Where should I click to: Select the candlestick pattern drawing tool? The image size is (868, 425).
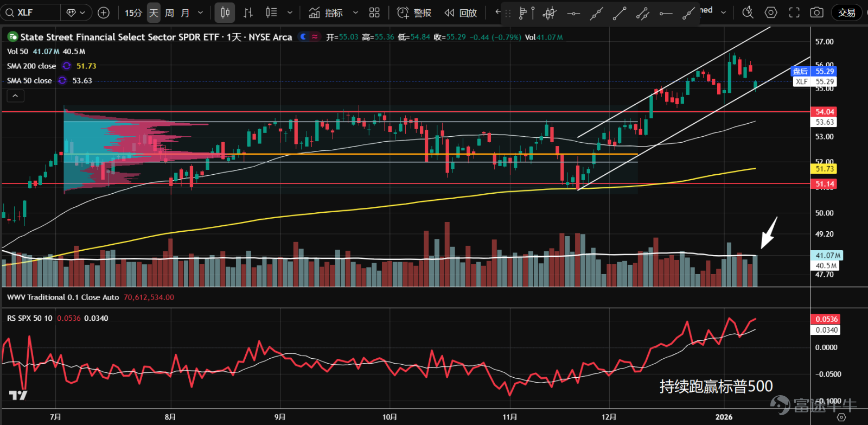550,13
